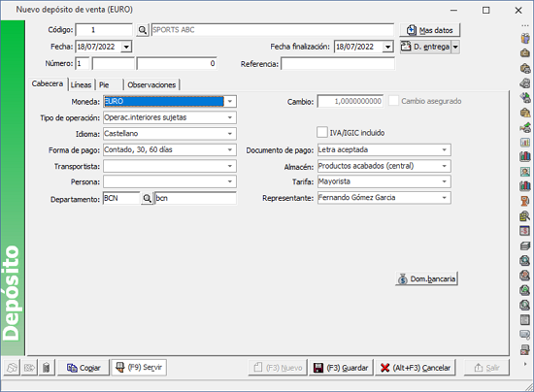534x392 pixels.
Task: Click the Mas datos button
Action: (429, 30)
